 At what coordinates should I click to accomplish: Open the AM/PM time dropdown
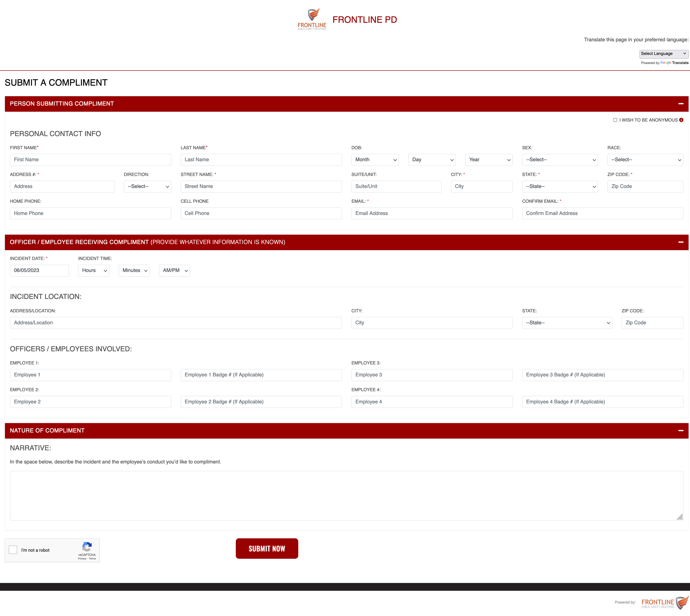pyautogui.click(x=174, y=270)
